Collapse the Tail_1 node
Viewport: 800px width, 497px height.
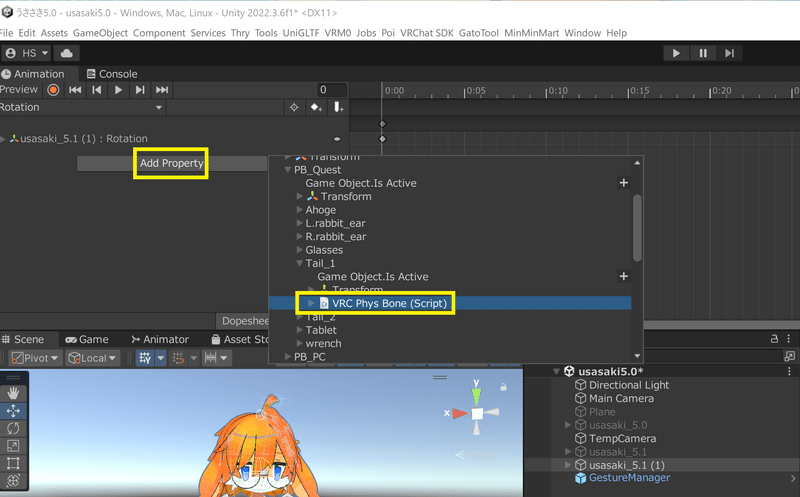coord(300,263)
